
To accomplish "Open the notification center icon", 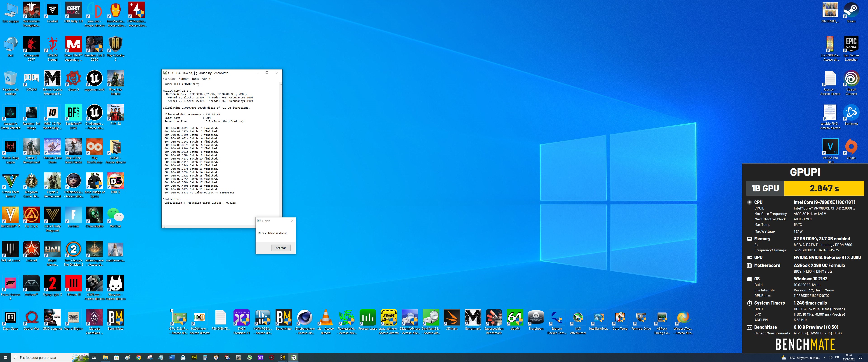I will [860, 358].
